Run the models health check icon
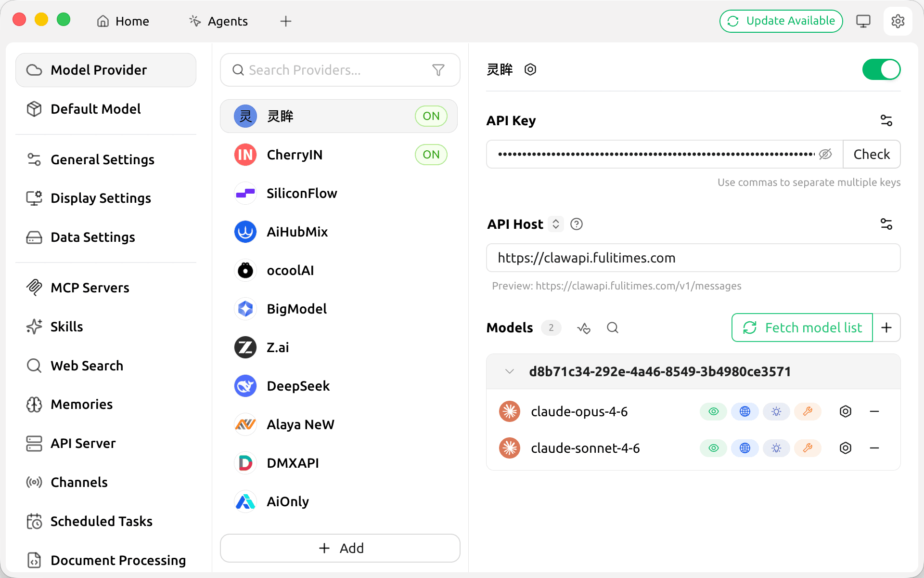 584,328
